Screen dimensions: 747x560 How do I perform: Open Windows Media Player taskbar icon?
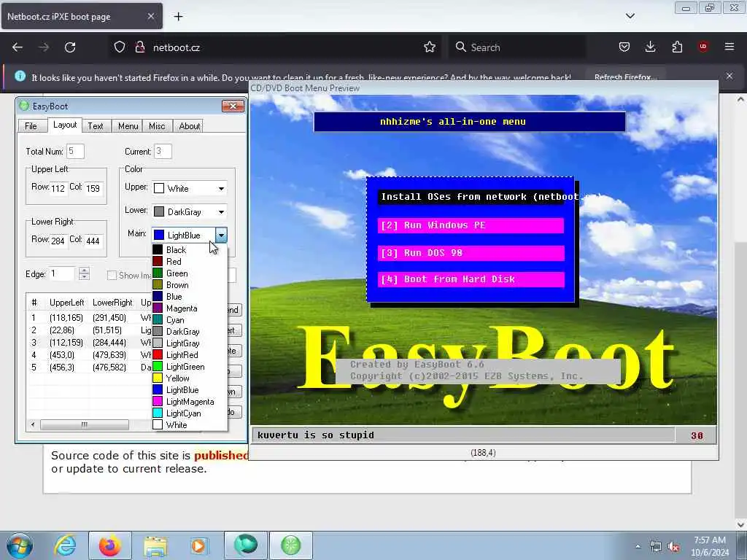click(x=198, y=545)
